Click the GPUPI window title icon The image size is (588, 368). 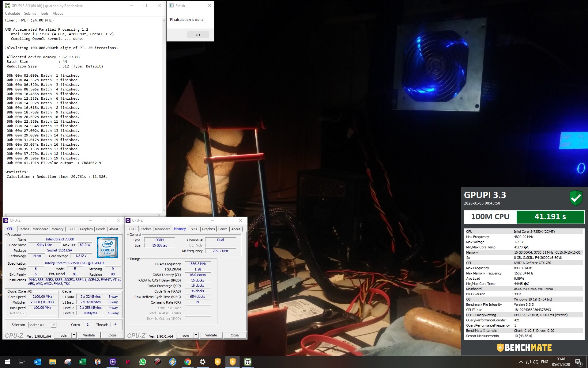(x=8, y=6)
